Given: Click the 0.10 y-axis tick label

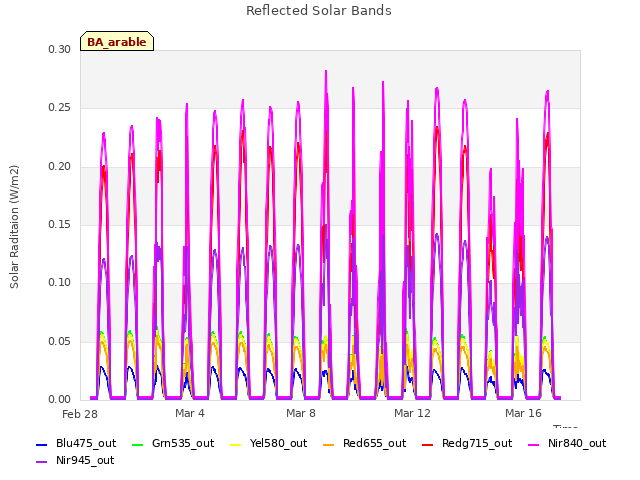Looking at the screenshot, I should [59, 282].
